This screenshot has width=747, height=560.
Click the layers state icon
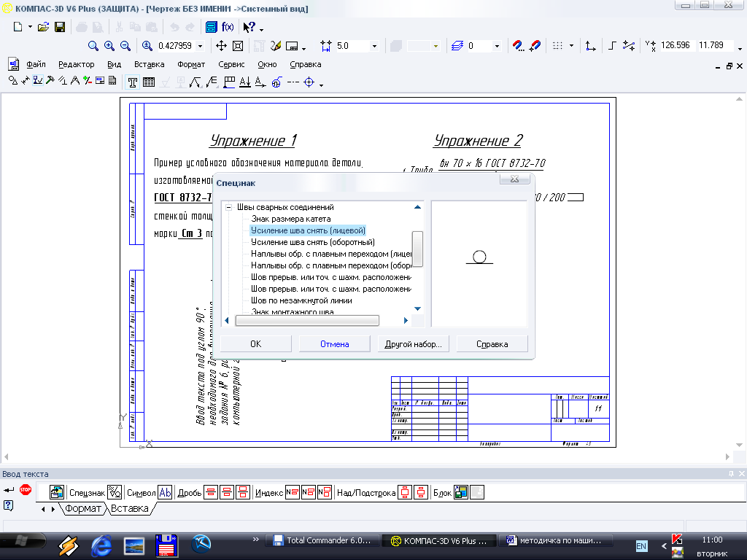coord(457,46)
